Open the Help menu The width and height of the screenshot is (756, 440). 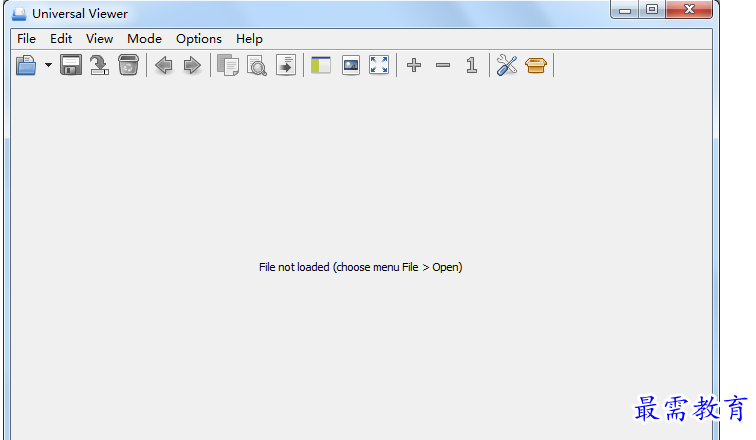click(249, 39)
